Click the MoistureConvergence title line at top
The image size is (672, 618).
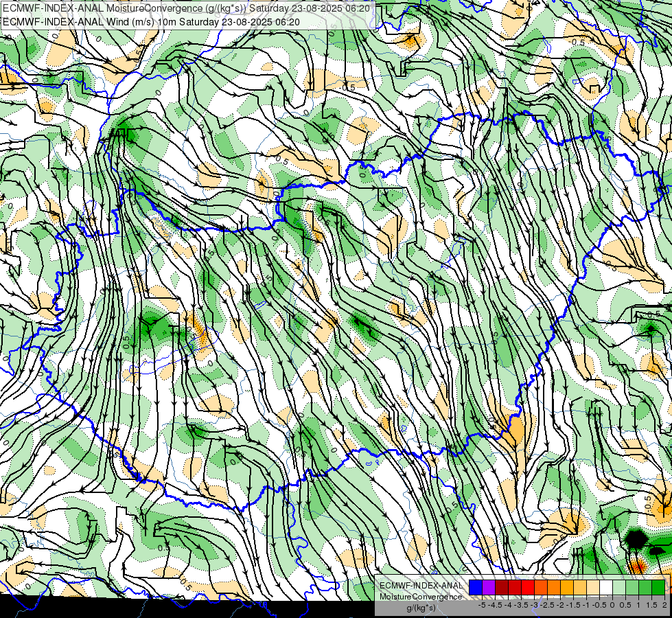tap(187, 8)
